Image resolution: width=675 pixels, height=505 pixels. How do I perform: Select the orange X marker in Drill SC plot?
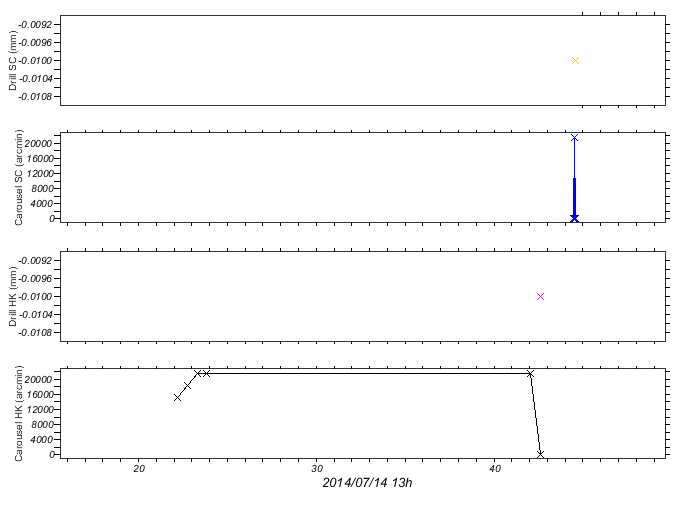pyautogui.click(x=575, y=60)
